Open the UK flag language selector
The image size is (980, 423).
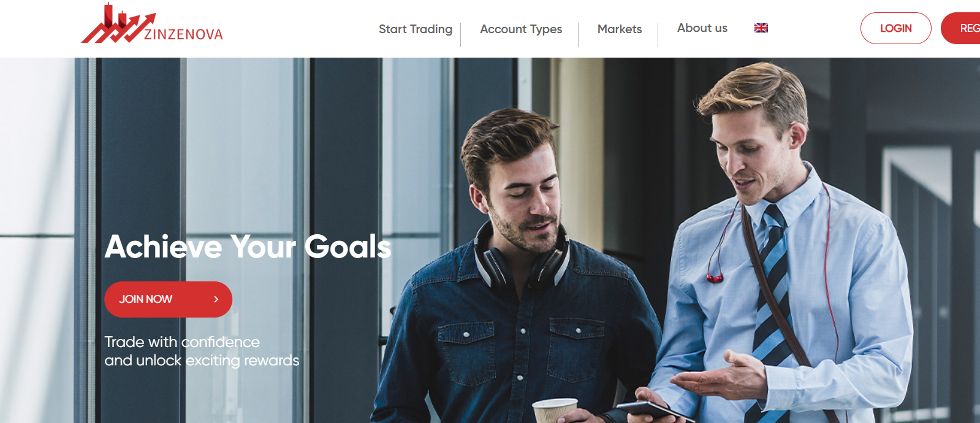coord(761,28)
